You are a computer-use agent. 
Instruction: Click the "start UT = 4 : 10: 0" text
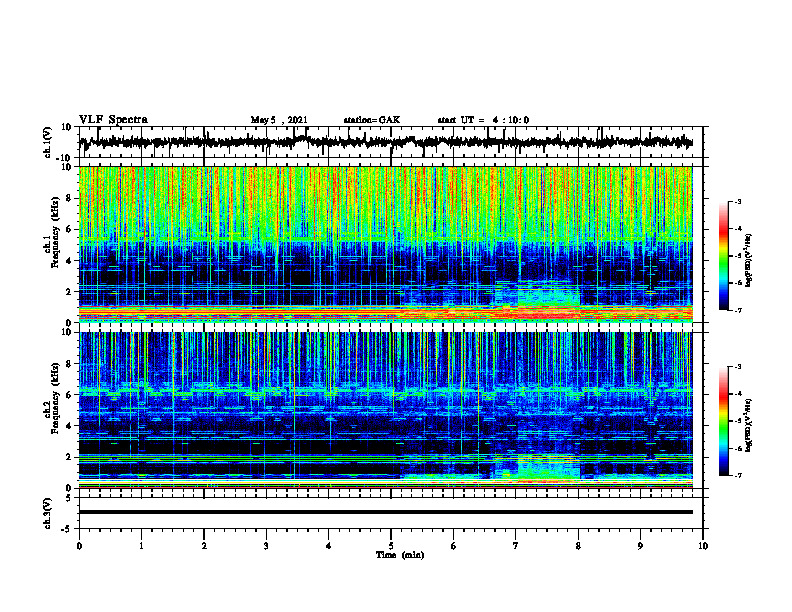pyautogui.click(x=483, y=120)
